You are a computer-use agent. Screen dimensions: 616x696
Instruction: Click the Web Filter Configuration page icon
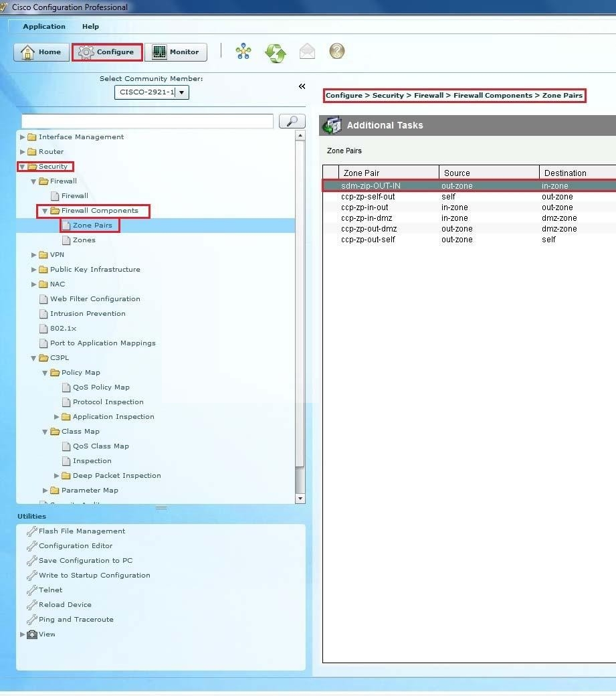pos(43,299)
